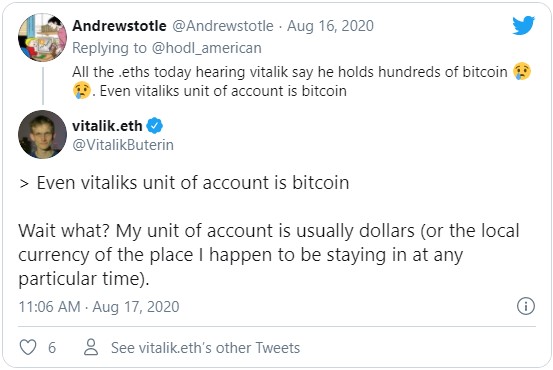553x370 pixels.
Task: Open the 11:06 AM Aug 17, 2020 timestamp
Action: (x=99, y=307)
